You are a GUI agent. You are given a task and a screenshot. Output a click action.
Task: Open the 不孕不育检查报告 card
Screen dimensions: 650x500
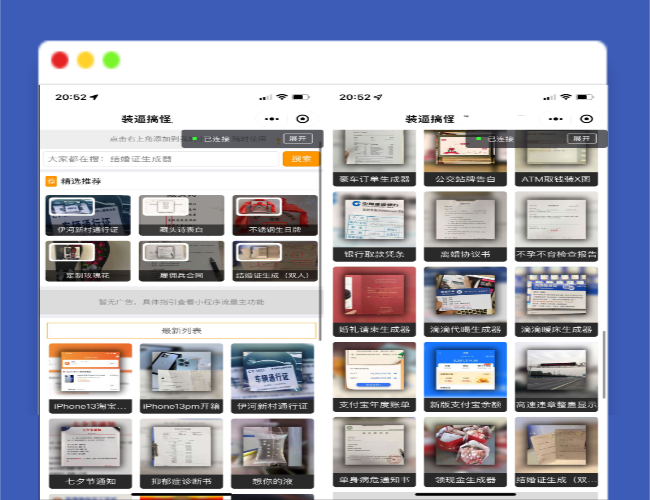pyautogui.click(x=556, y=226)
